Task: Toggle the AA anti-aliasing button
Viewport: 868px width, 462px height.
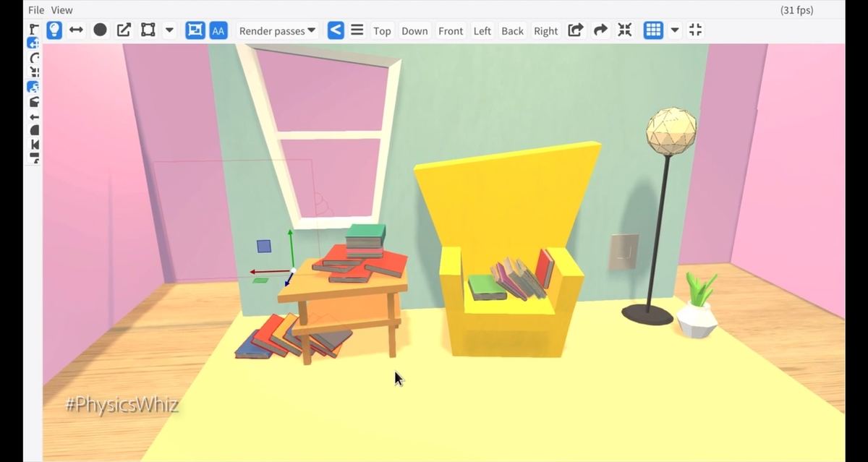Action: point(218,30)
